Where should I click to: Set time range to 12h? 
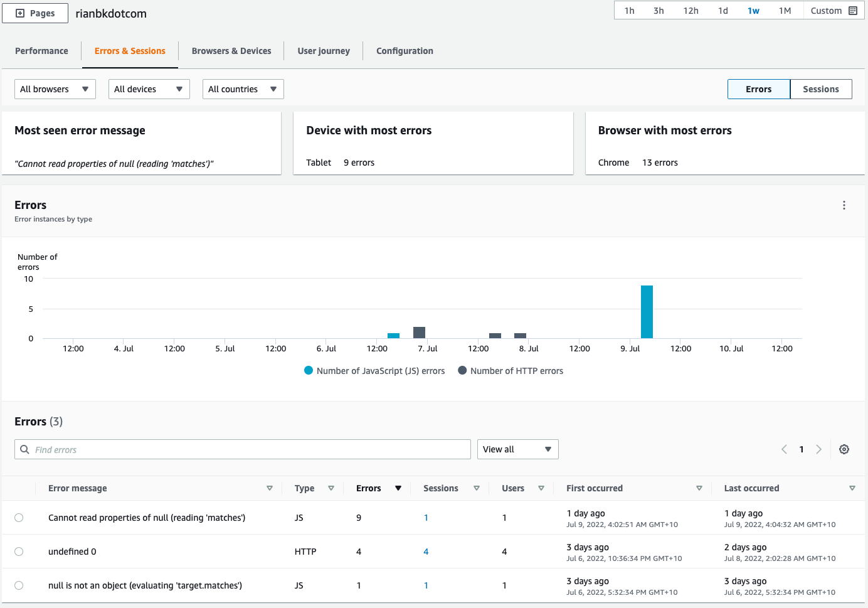coord(691,11)
